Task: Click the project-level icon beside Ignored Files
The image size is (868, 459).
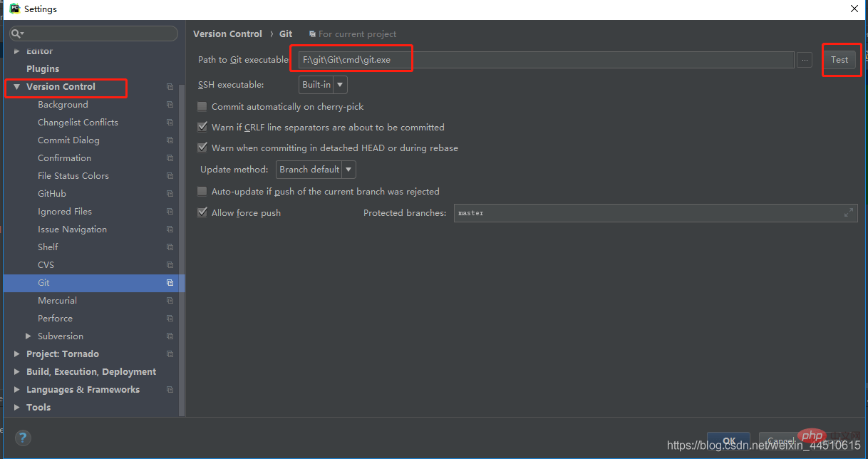Action: tap(170, 212)
